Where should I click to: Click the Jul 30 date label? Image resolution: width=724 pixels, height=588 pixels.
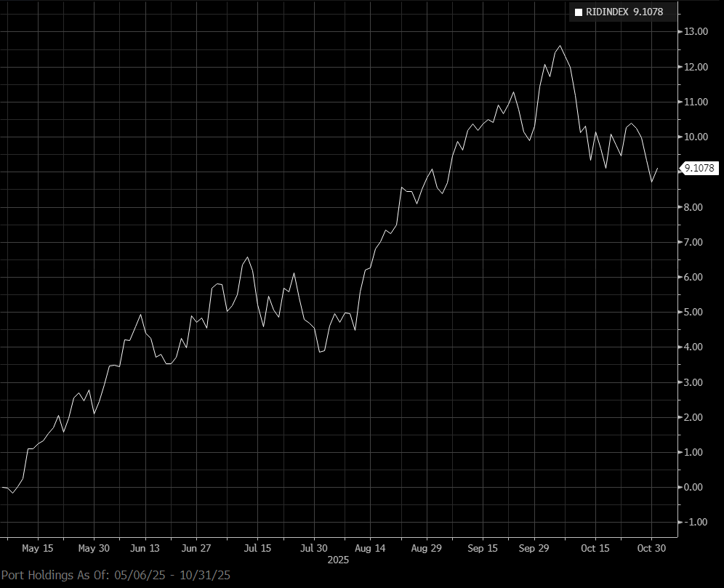click(314, 548)
